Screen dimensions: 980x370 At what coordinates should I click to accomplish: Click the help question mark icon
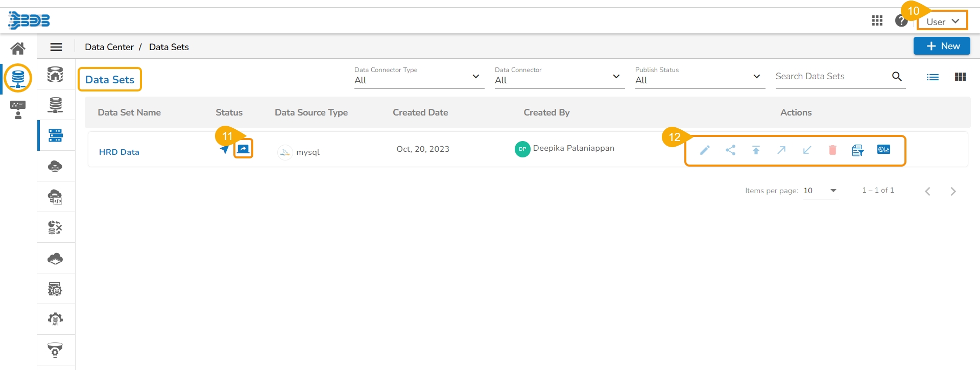coord(901,20)
